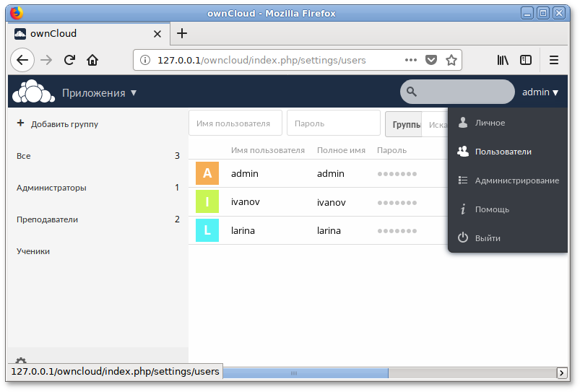Collapse the admin user menu
The width and height of the screenshot is (580, 392).
tap(540, 92)
